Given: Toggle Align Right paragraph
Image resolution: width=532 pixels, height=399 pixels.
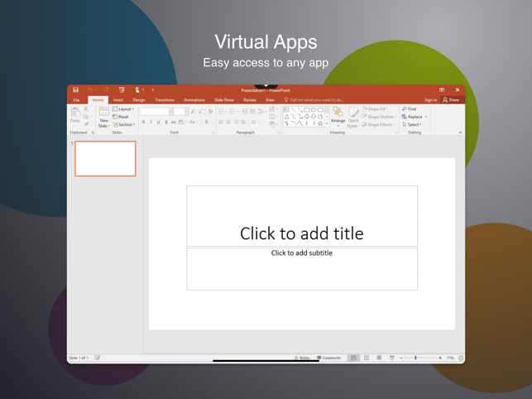Looking at the screenshot, I should 236,122.
